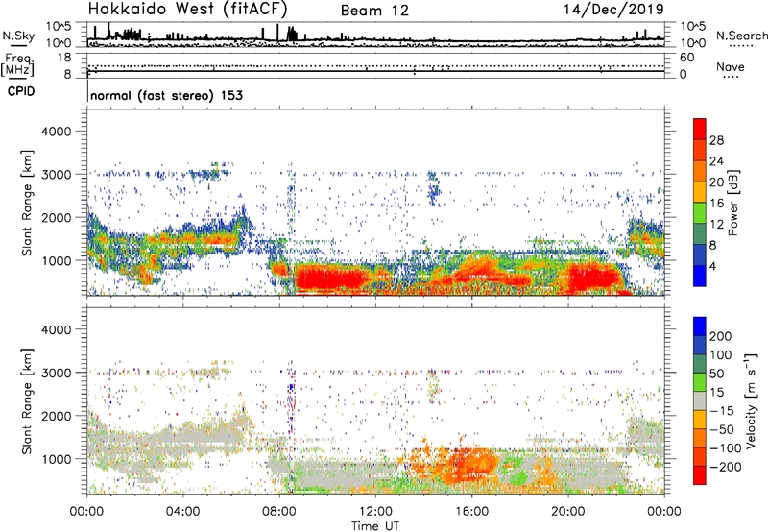The width and height of the screenshot is (768, 532).
Task: Click the "CPID" row label
Action: (x=21, y=91)
